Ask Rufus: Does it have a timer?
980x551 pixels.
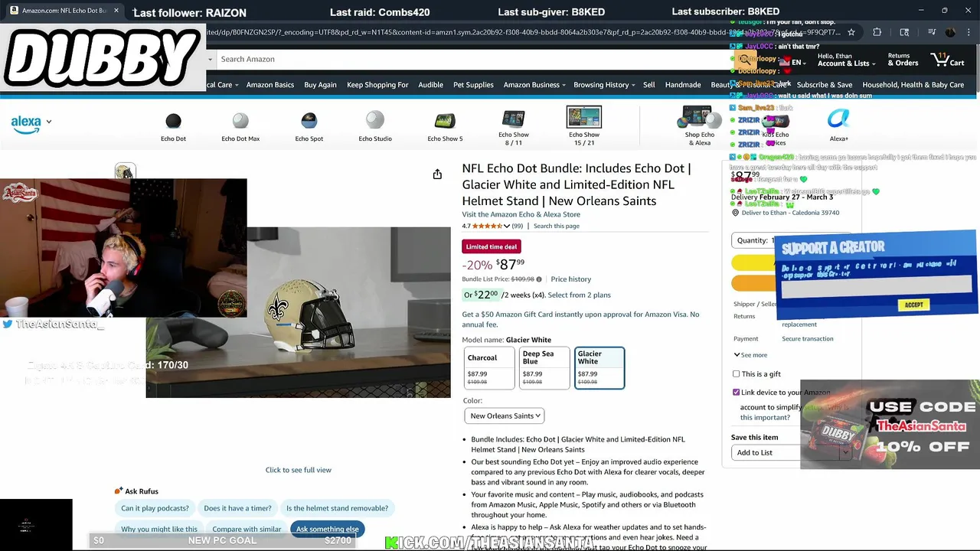(x=237, y=508)
